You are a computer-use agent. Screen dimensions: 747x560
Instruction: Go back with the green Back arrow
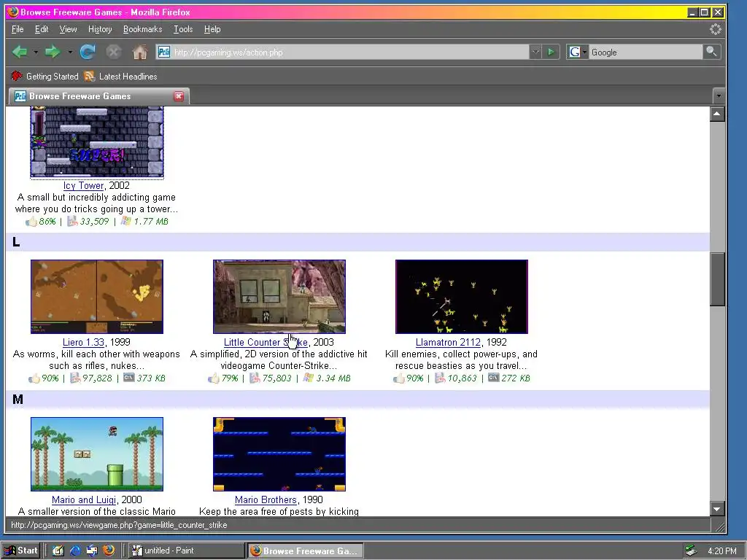[x=20, y=52]
